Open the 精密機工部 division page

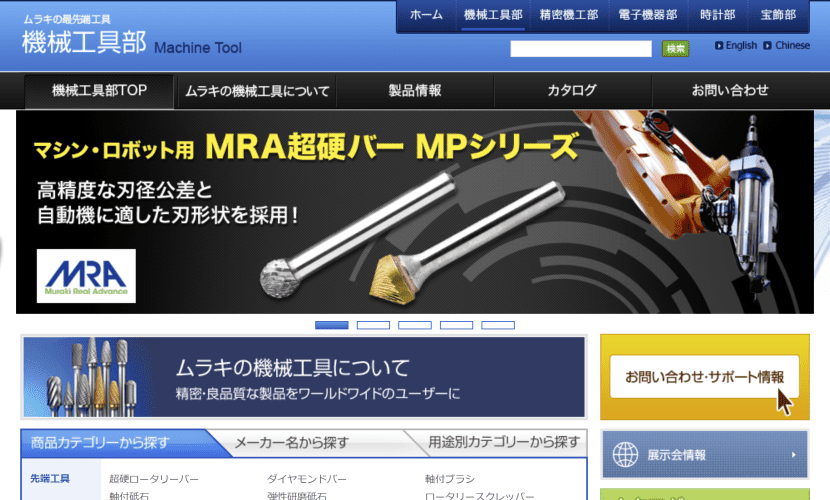pyautogui.click(x=569, y=15)
